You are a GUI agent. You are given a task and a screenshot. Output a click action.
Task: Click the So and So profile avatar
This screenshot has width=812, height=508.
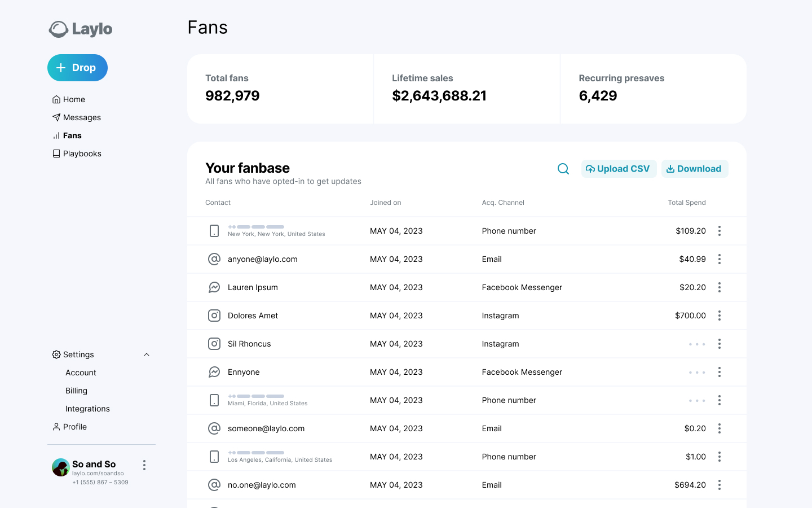coord(60,467)
